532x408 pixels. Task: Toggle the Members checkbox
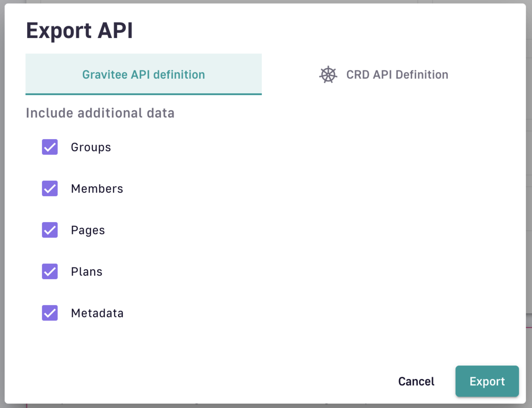pyautogui.click(x=50, y=189)
